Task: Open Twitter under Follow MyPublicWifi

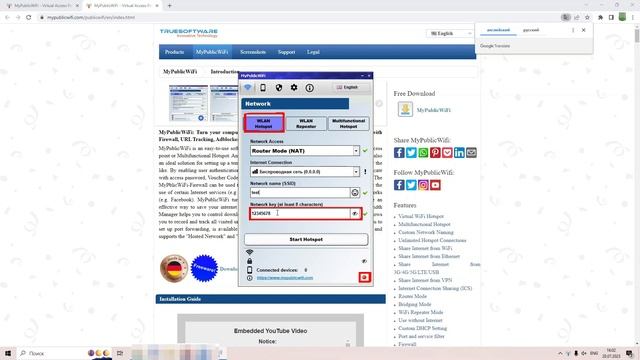Action: [x=411, y=185]
